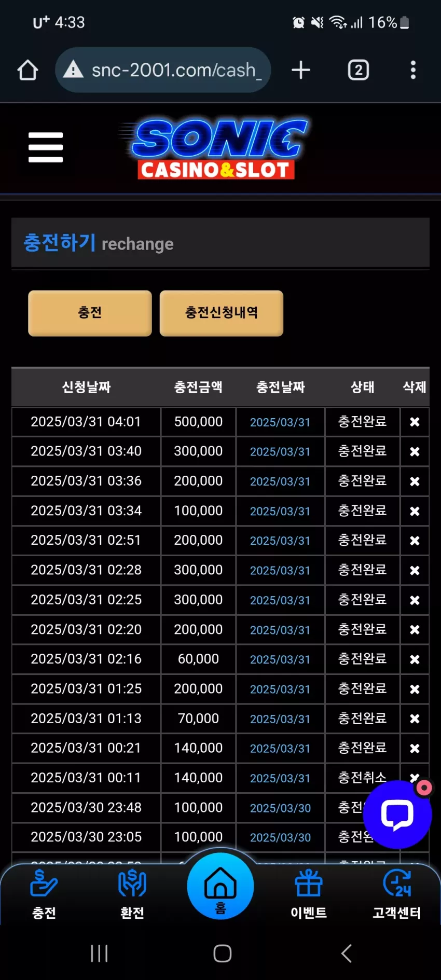Delete the 500,000 recharge entry

[x=415, y=422]
